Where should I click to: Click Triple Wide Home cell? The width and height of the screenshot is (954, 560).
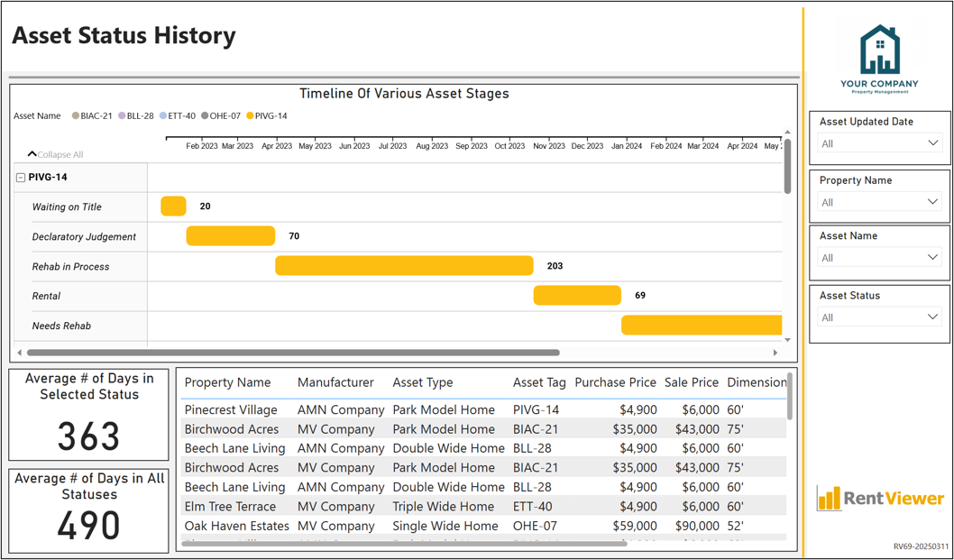pyautogui.click(x=443, y=507)
